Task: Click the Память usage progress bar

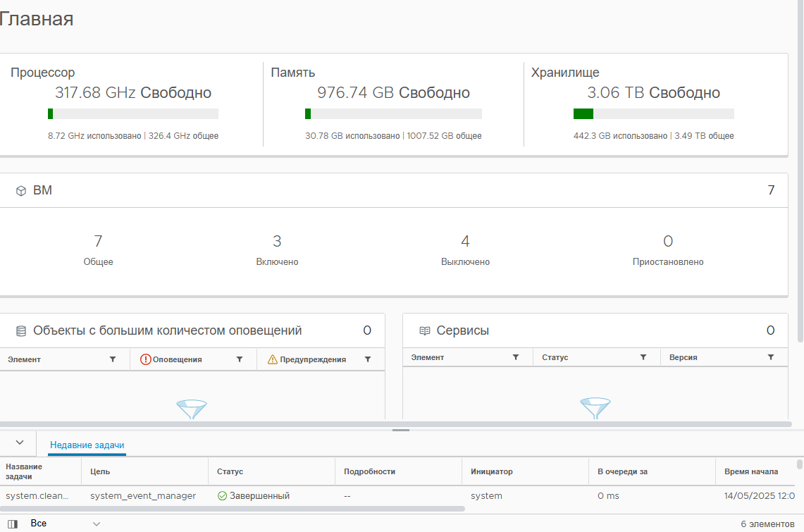Action: click(x=393, y=113)
